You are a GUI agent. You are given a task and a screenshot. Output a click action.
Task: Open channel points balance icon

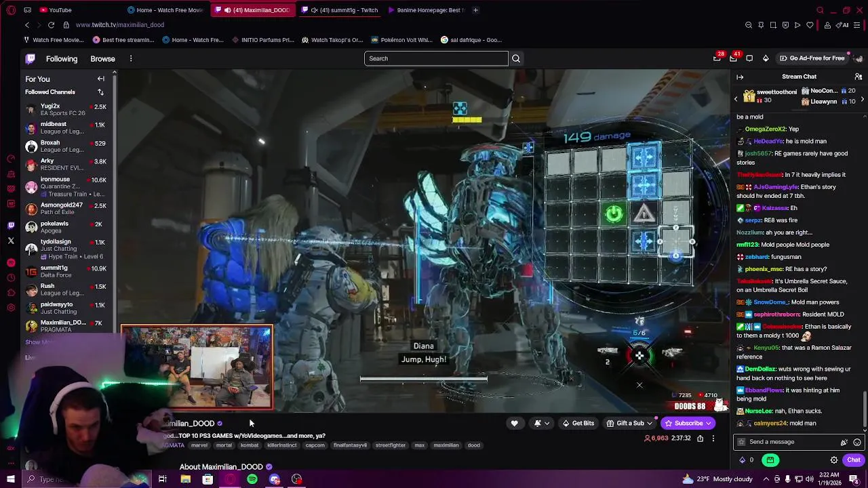click(x=745, y=460)
